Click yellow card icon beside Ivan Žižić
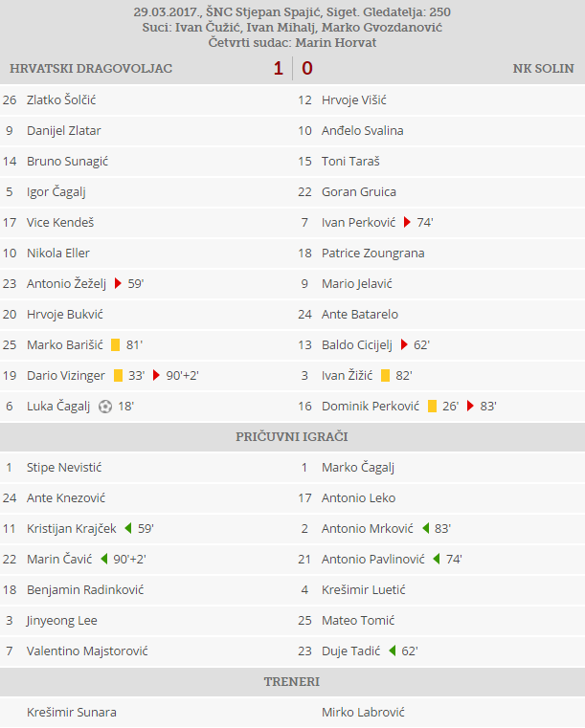The image size is (585, 728). tap(385, 376)
